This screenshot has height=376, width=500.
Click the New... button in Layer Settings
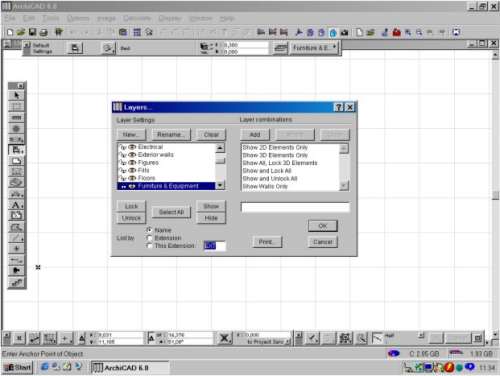point(131,135)
